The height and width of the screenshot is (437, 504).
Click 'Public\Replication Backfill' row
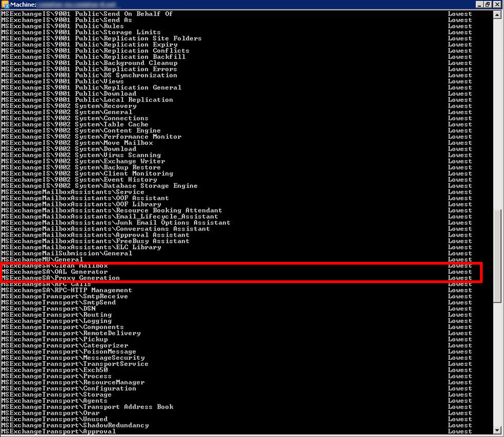pyautogui.click(x=236, y=57)
